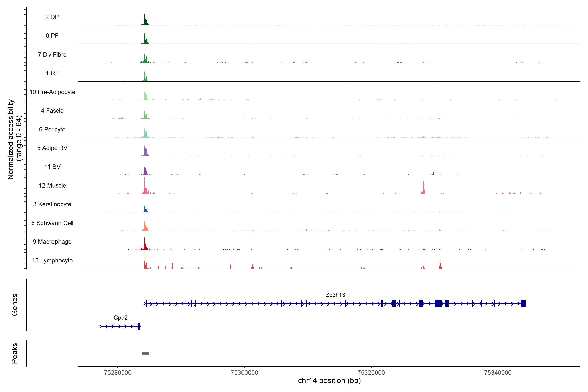Click the 10 Pre-Adipocyte track label
The width and height of the screenshot is (588, 392).
(52, 92)
